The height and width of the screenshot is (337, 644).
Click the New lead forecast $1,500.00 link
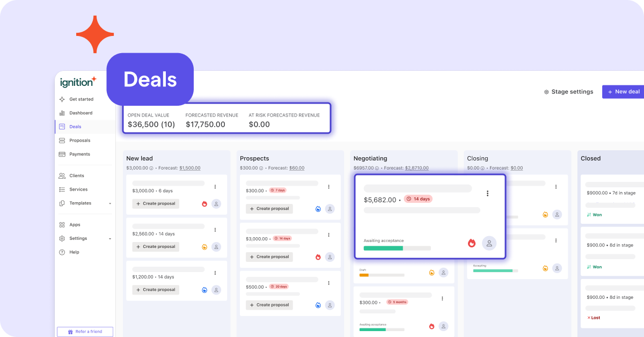coord(189,168)
